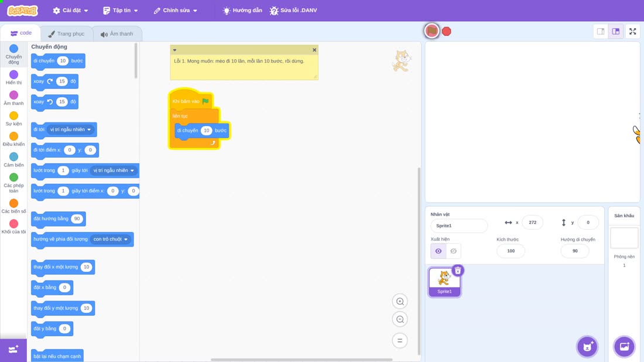Viewport: 644px width, 362px height.
Task: Select the Hiển thị block category
Action: pos(13,77)
